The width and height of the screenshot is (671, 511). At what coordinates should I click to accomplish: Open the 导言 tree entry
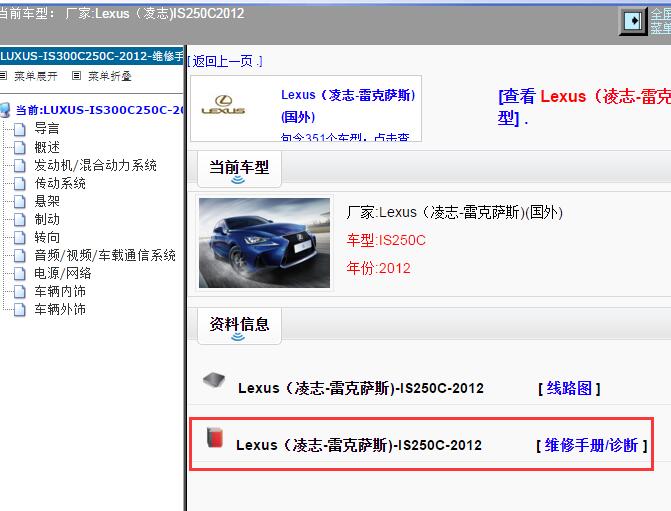47,128
